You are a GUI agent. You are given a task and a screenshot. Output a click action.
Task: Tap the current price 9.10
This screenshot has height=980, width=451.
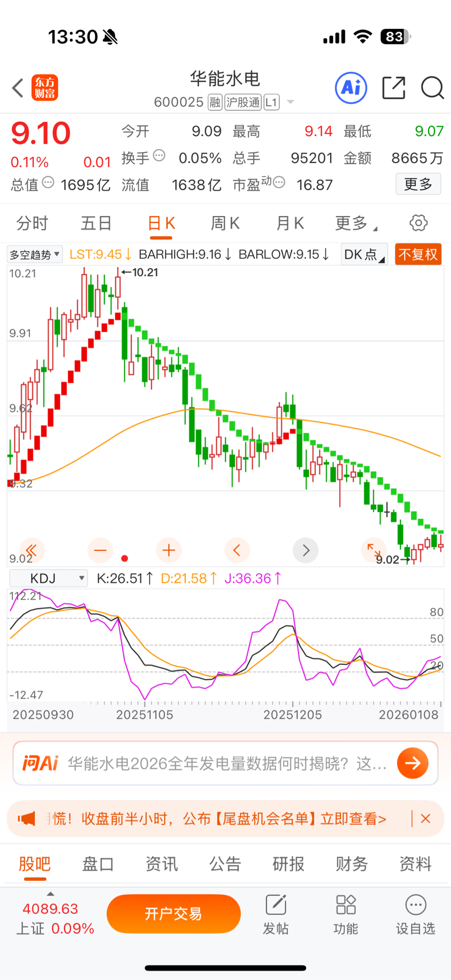point(41,133)
